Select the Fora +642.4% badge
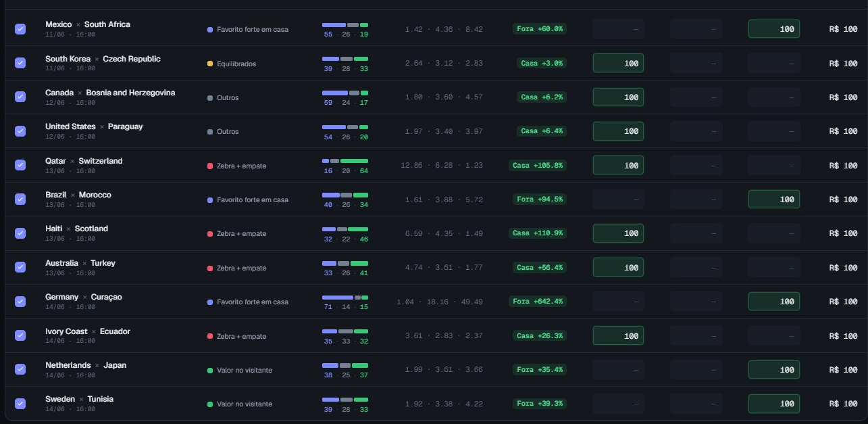This screenshot has width=868, height=424. click(538, 301)
